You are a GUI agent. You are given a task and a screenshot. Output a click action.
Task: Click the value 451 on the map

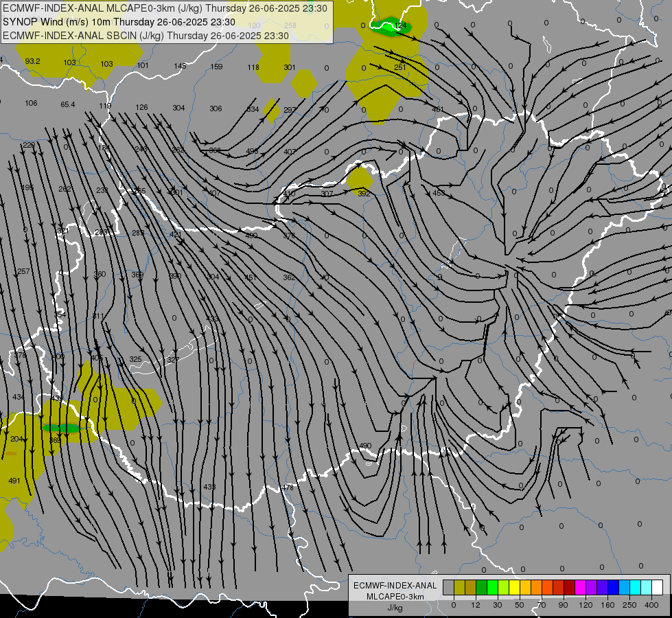[x=251, y=277]
